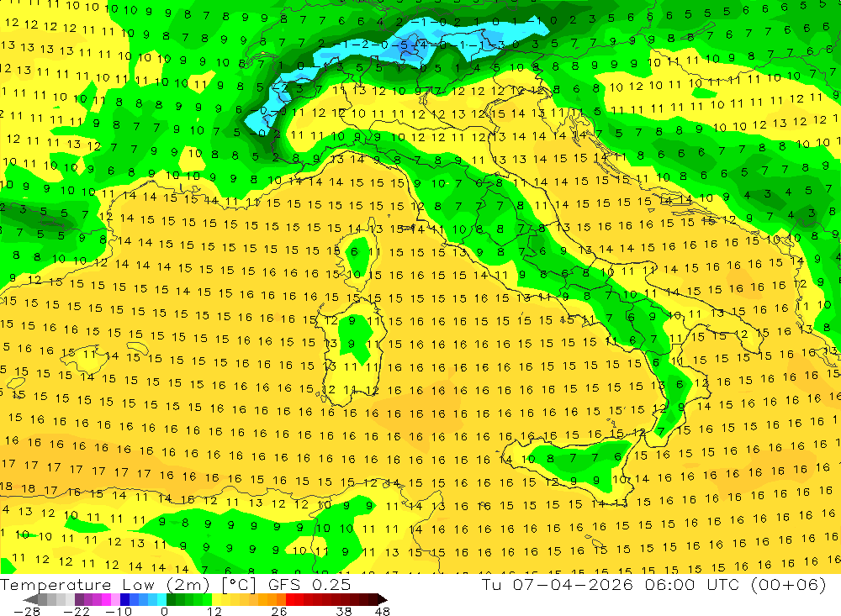Image resolution: width=841 pixels, height=616 pixels.
Task: Click the "06:00 UTC" time text
Action: tap(692, 584)
